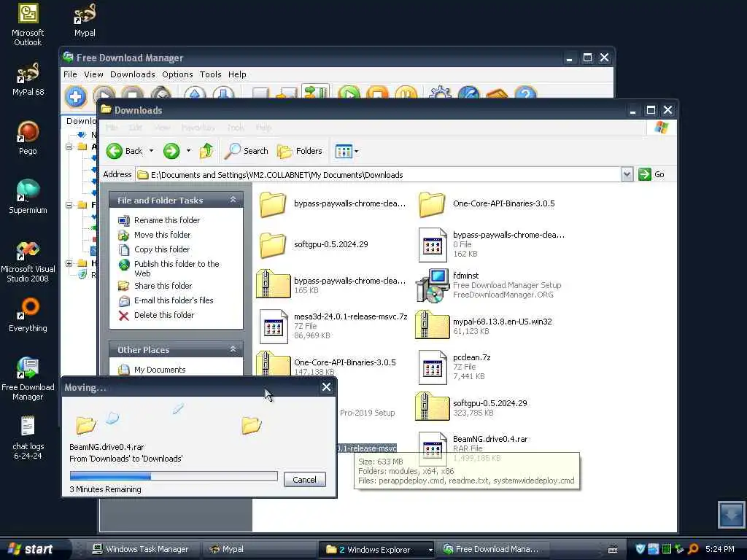The height and width of the screenshot is (560, 747).
Task: Go up one folder level in Explorer
Action: pos(206,151)
